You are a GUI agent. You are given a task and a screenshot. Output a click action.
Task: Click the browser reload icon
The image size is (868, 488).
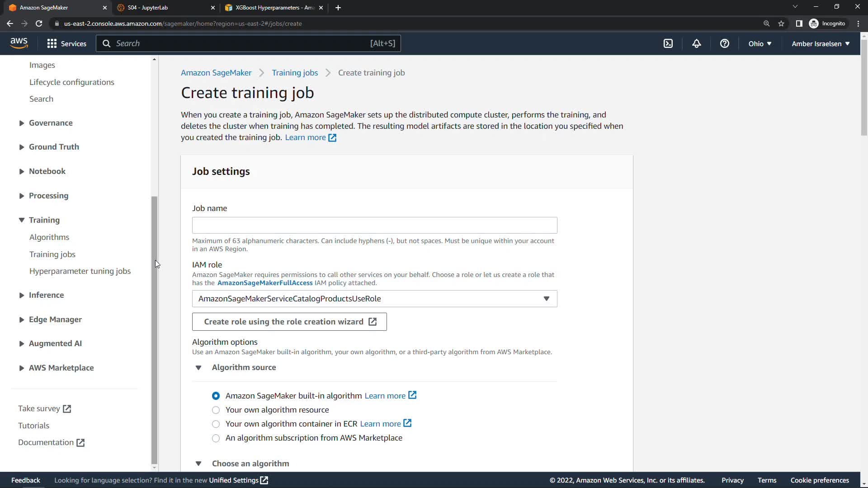[39, 23]
